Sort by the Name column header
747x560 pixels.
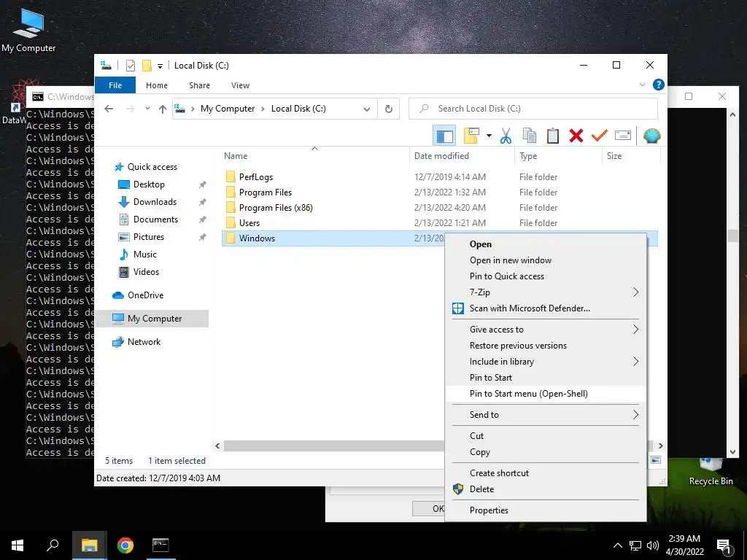pos(314,156)
